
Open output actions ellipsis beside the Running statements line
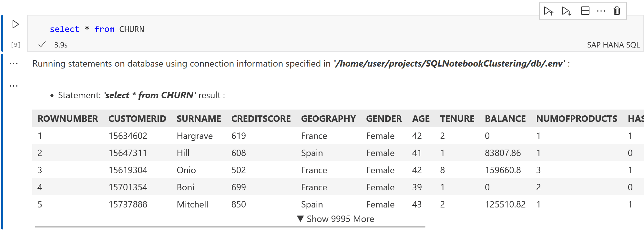point(14,64)
